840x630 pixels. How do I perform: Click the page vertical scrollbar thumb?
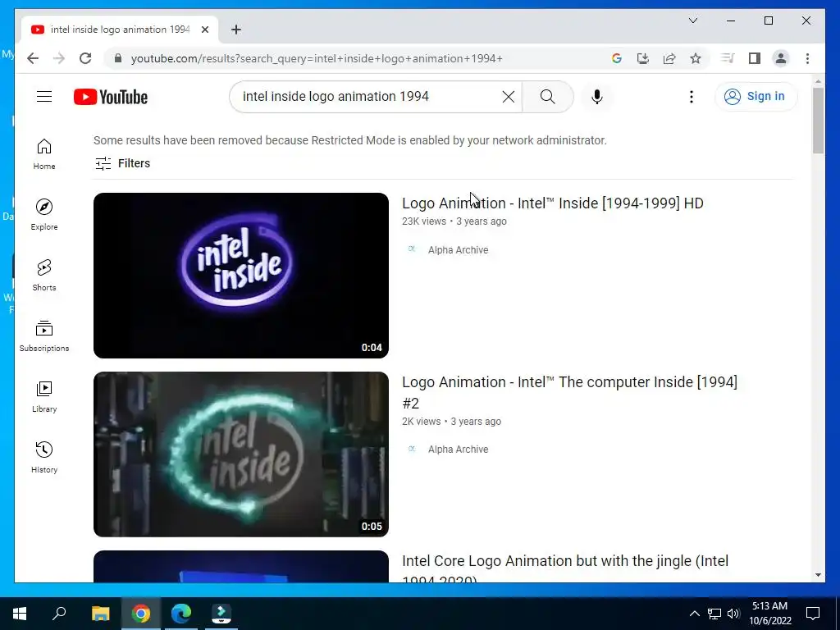coord(818,121)
